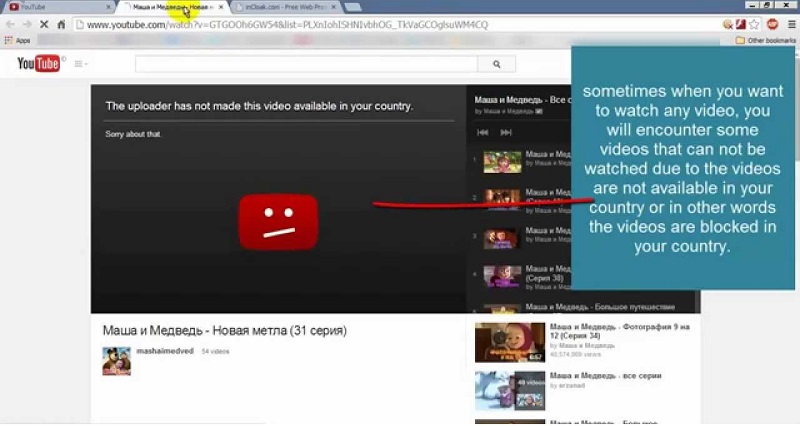Image resolution: width=800 pixels, height=426 pixels.
Task: Click the address bar URL
Action: coord(287,24)
